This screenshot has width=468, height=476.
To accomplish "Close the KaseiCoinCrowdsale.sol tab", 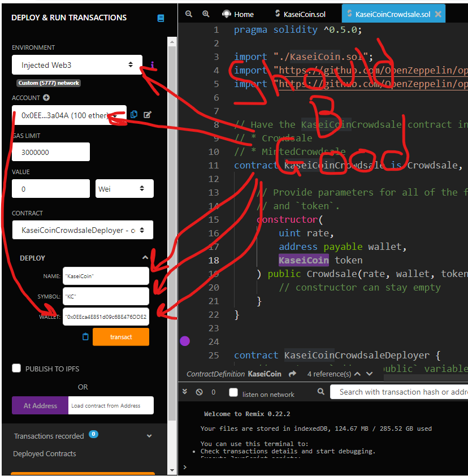I will pyautogui.click(x=438, y=14).
